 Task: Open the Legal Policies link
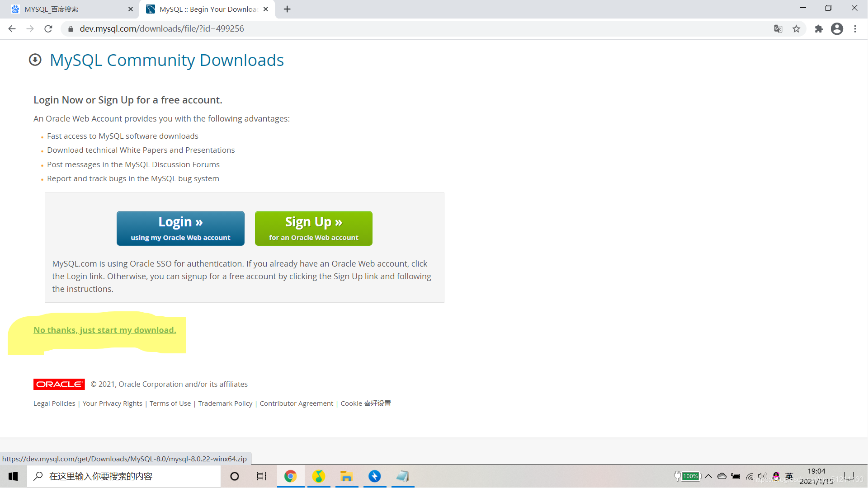tap(54, 404)
